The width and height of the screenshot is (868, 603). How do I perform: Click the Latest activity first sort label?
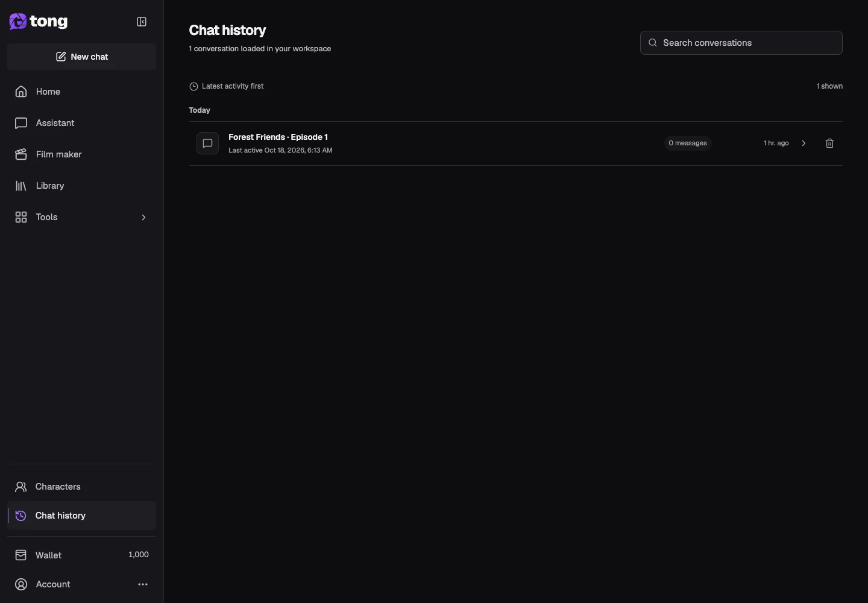pyautogui.click(x=233, y=86)
